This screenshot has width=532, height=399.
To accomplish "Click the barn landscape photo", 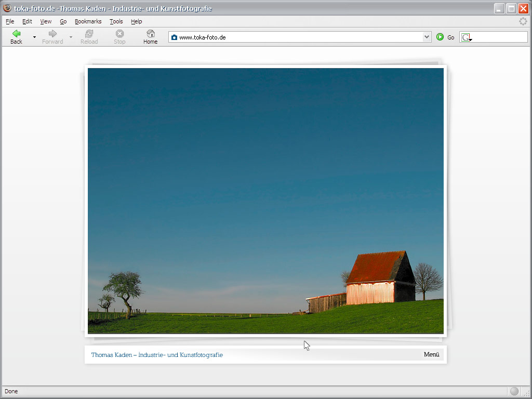I will click(x=265, y=201).
